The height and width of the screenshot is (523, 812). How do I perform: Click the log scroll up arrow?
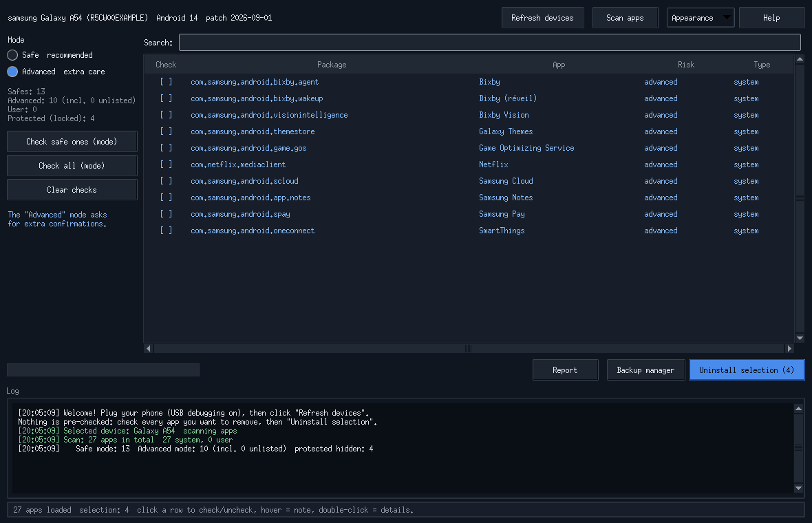[798, 409]
